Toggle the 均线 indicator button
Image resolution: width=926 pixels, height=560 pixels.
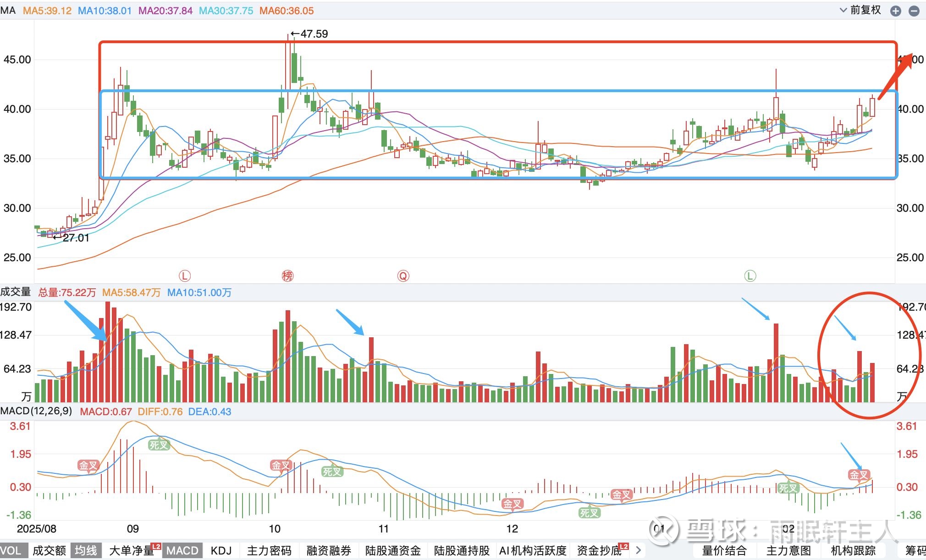86,550
